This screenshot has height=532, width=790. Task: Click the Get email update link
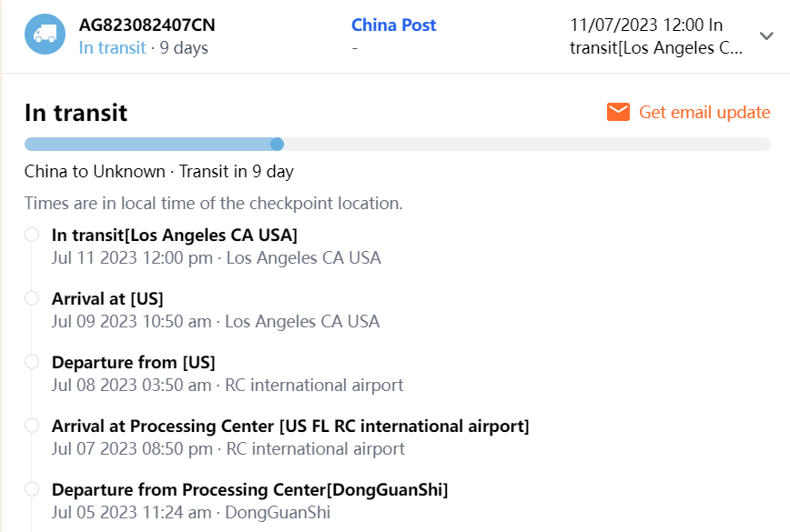coord(704,112)
